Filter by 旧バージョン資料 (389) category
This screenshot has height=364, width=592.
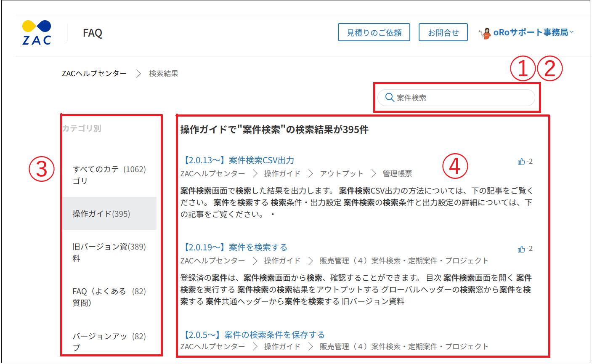click(109, 252)
